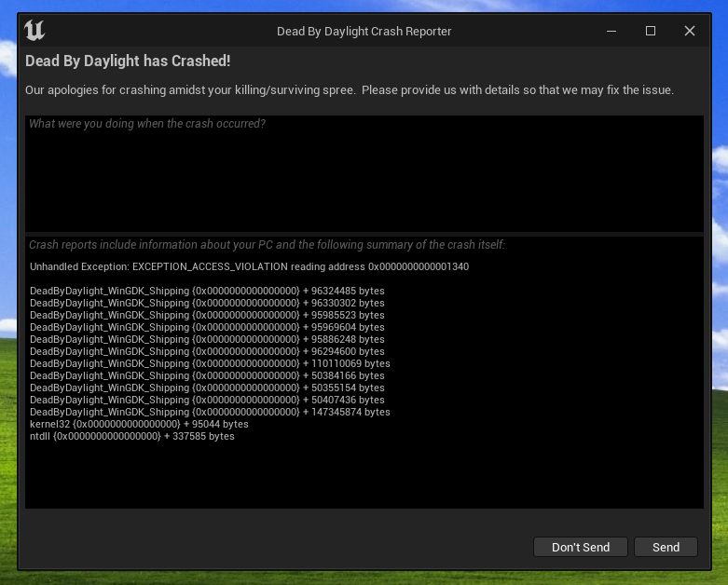728x585 pixels.
Task: Click the Send button
Action: (x=666, y=547)
